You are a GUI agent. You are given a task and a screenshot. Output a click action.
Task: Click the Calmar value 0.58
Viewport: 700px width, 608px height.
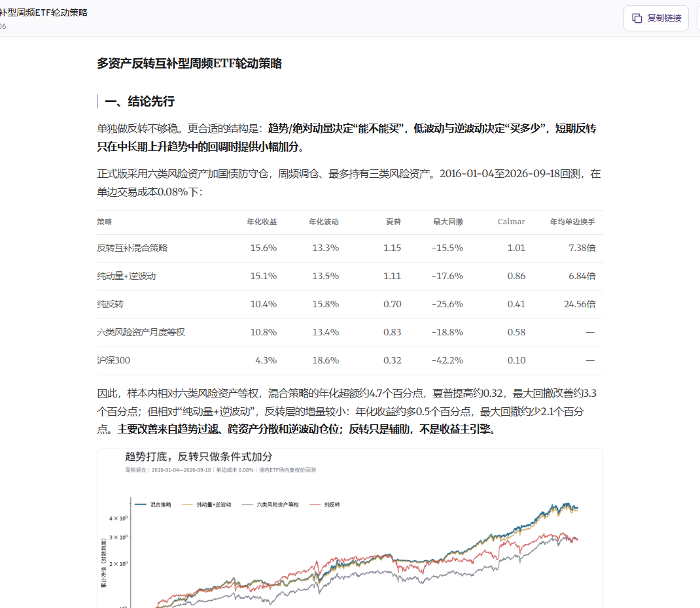click(x=517, y=332)
